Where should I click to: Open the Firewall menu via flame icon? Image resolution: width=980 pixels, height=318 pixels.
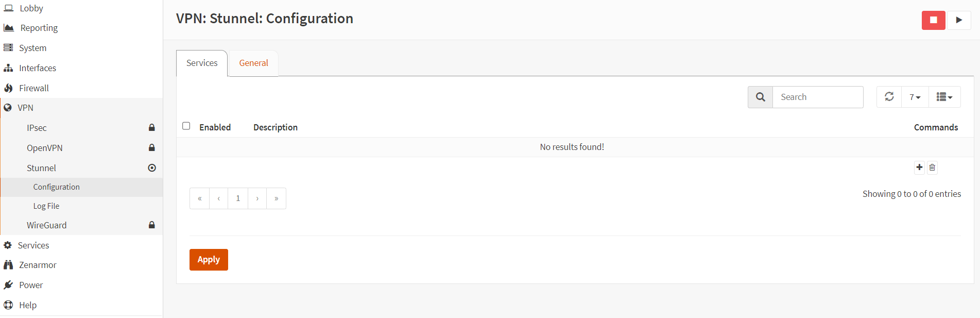[8, 88]
